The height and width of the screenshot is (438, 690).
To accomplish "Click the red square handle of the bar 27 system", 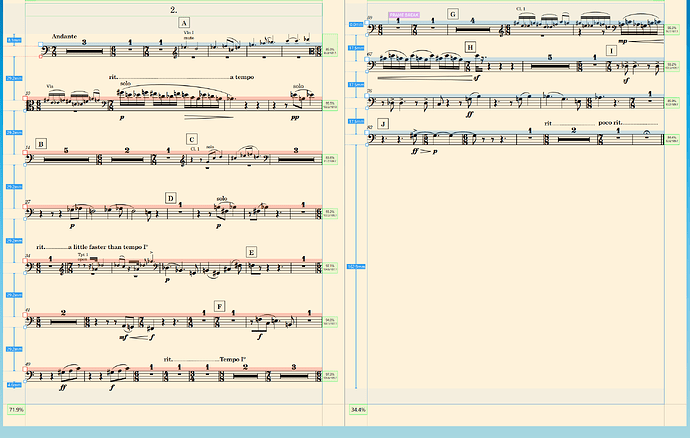I will tap(25, 207).
